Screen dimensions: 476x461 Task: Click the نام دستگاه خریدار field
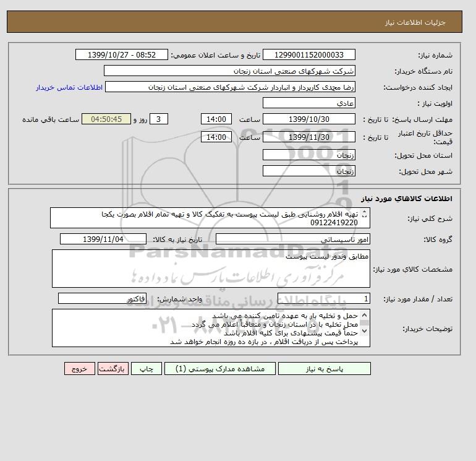pos(229,71)
